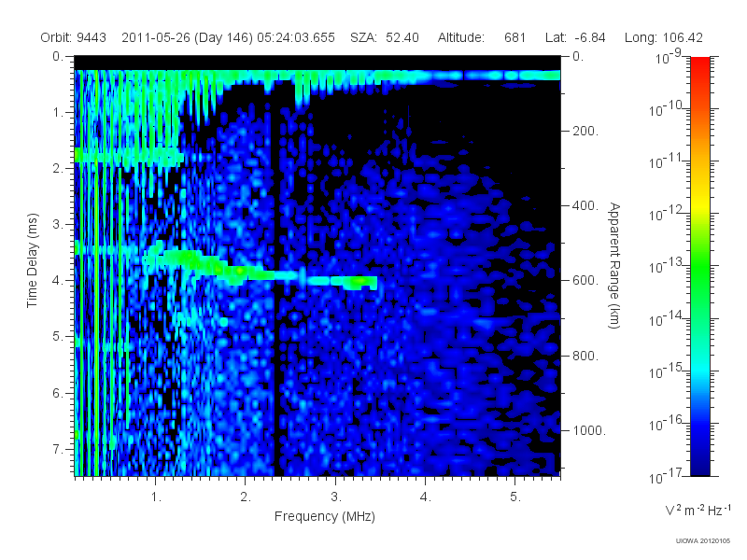This screenshot has width=747, height=560.
Task: Click the 200. apparent range label
Action: point(585,131)
